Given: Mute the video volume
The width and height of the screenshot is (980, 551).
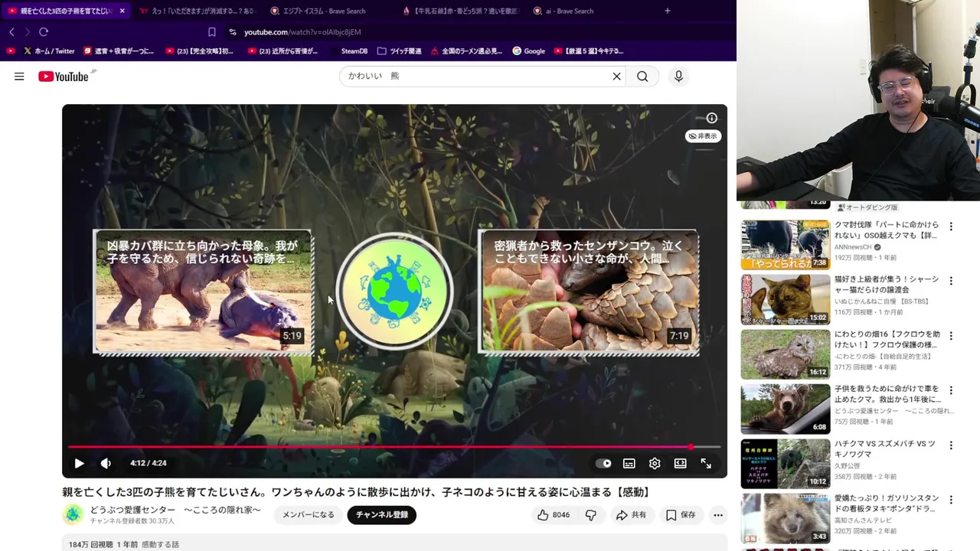Looking at the screenshot, I should [106, 463].
